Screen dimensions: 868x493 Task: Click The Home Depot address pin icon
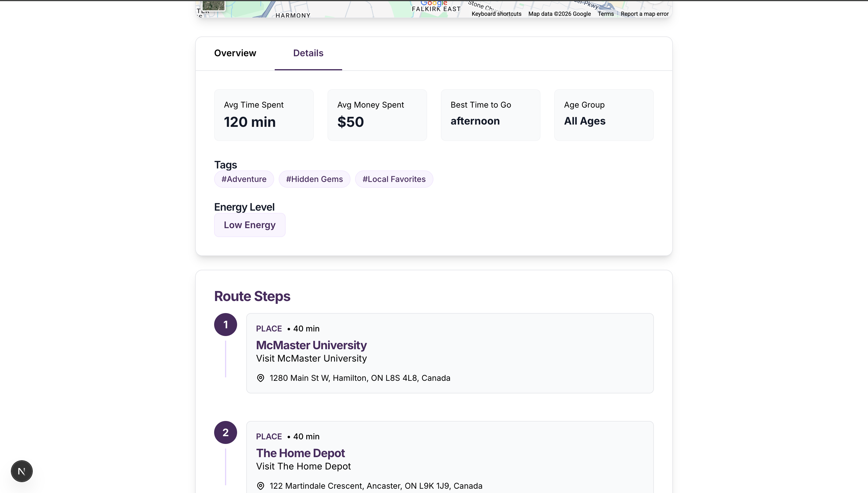(x=260, y=486)
